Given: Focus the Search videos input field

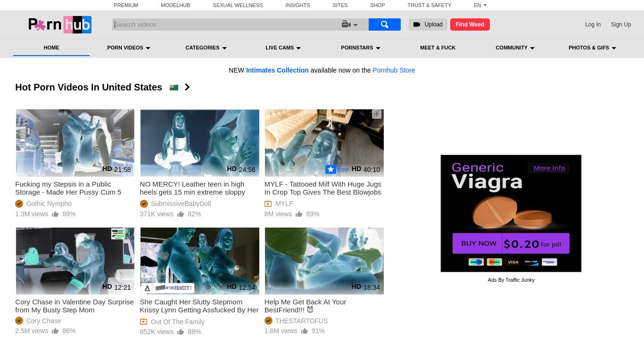Looking at the screenshot, I should (x=226, y=24).
